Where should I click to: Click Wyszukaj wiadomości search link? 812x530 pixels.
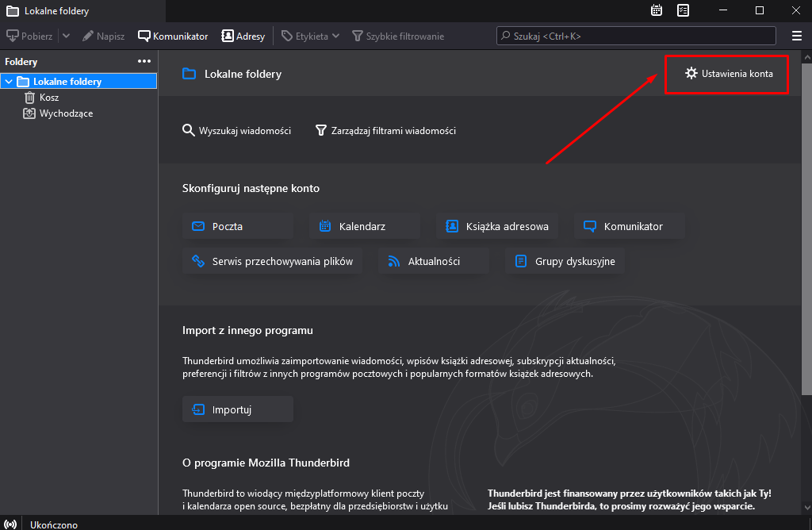(x=236, y=131)
